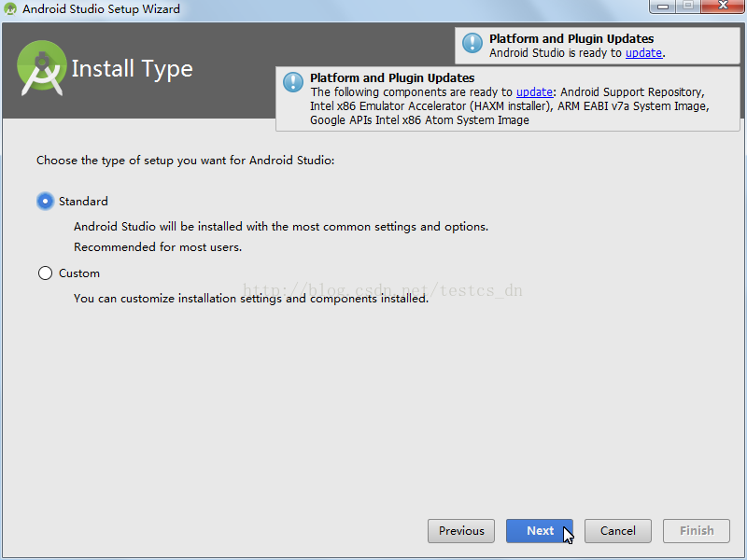Click the info icon in components notification
The width and height of the screenshot is (747, 560).
pyautogui.click(x=293, y=82)
